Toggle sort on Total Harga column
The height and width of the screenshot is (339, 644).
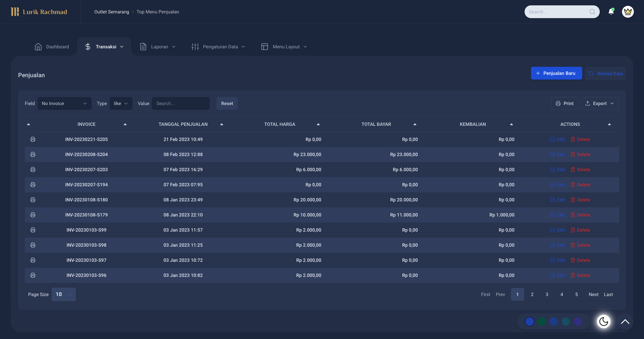tap(318, 124)
